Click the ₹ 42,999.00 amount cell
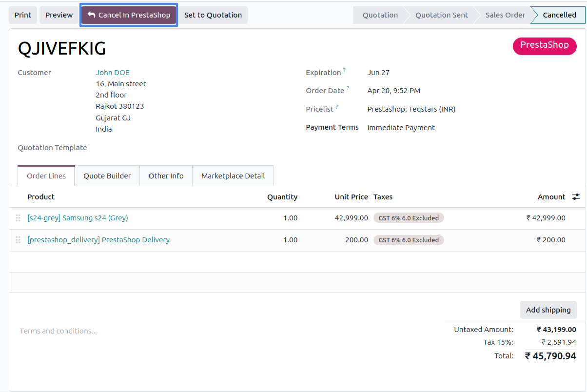Screen dimensions: 587x392 point(546,218)
